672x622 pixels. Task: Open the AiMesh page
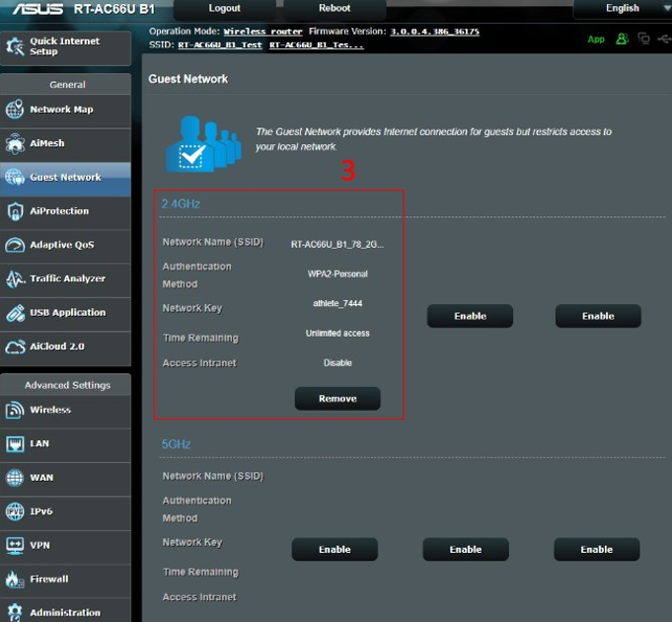click(65, 143)
